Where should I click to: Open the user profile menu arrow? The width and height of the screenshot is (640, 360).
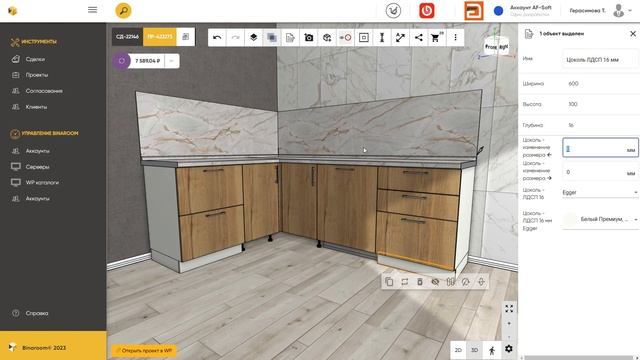tap(630, 11)
